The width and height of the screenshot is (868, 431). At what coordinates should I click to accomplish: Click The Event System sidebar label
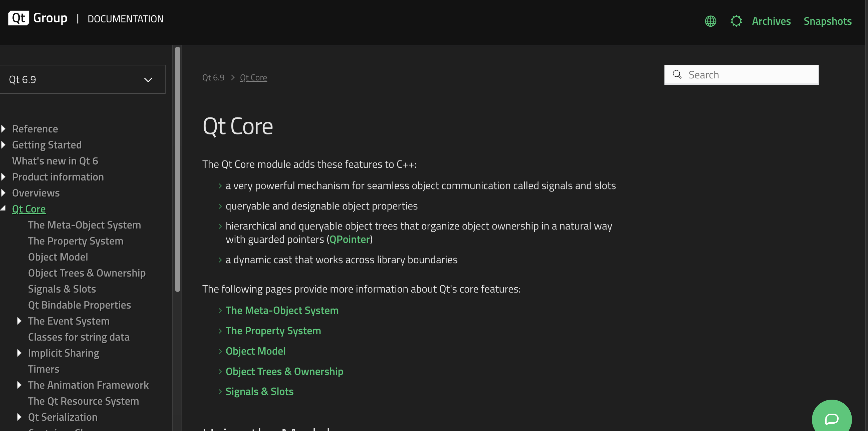69,321
